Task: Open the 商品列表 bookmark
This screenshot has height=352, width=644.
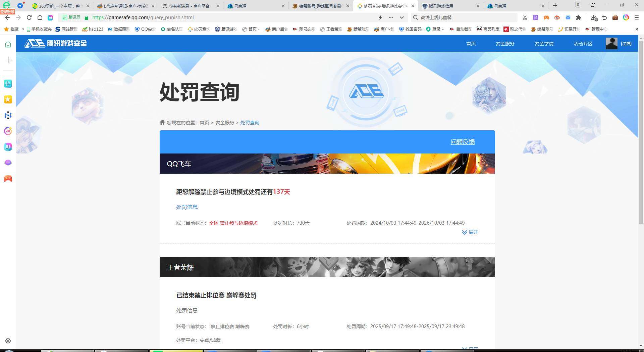Action: tap(488, 29)
